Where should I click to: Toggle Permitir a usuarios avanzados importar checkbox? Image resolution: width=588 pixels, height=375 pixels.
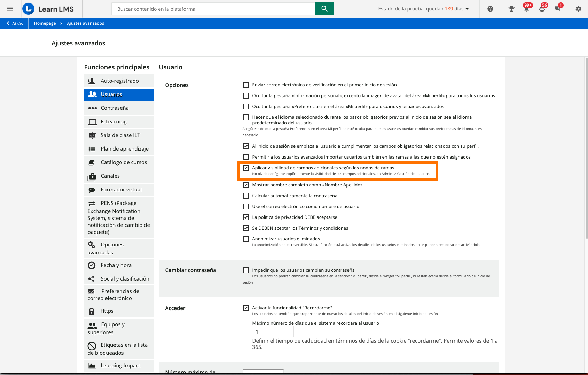pos(246,157)
